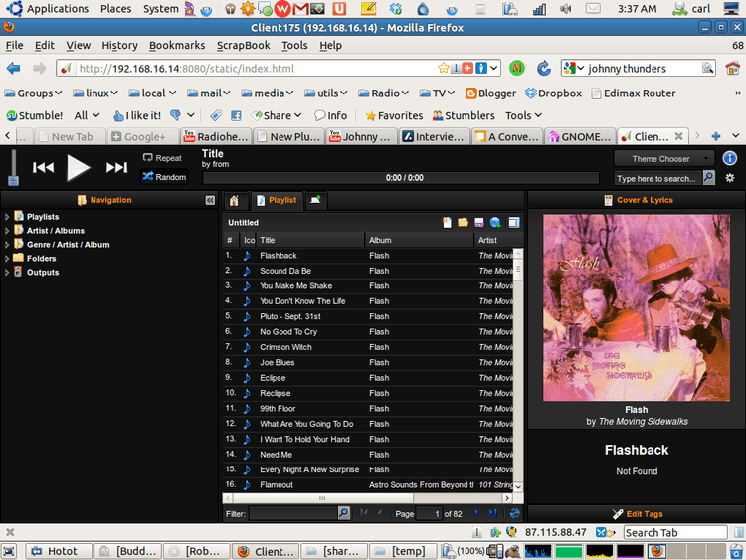Jump to last playlist page
746x560 pixels.
pos(493,513)
